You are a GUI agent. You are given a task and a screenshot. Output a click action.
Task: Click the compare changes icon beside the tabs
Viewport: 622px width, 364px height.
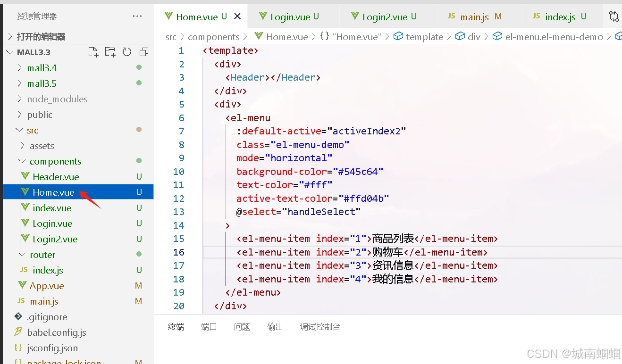point(614,17)
